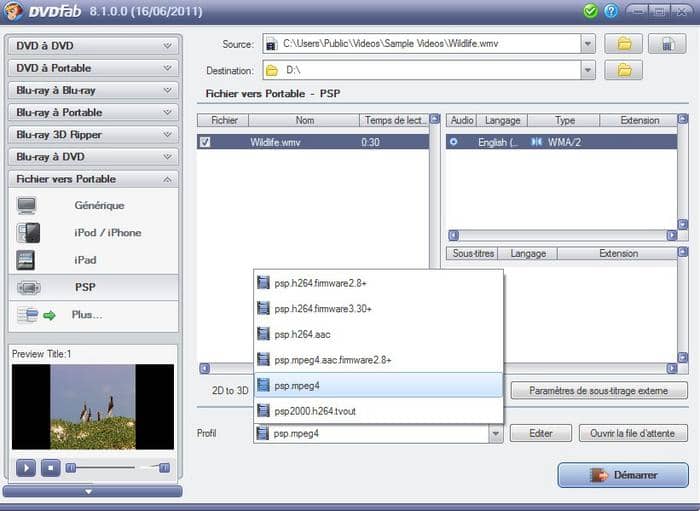Expand the DVD à DVD section
The image size is (700, 511).
93,46
